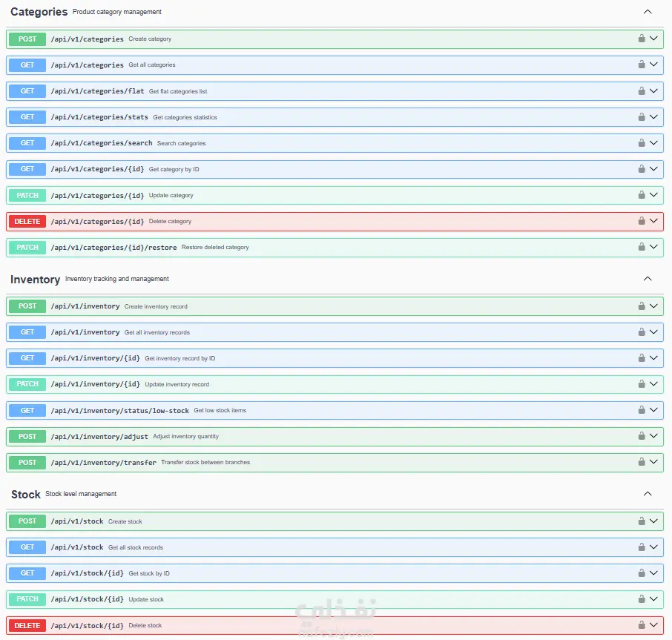Click lock icon on Adjust inventory quantity row
Image resolution: width=672 pixels, height=640 pixels.
point(642,435)
